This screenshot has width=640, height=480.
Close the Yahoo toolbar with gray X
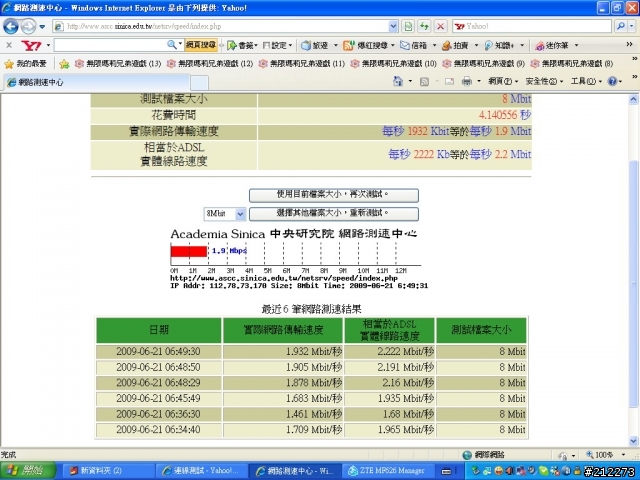(x=9, y=45)
